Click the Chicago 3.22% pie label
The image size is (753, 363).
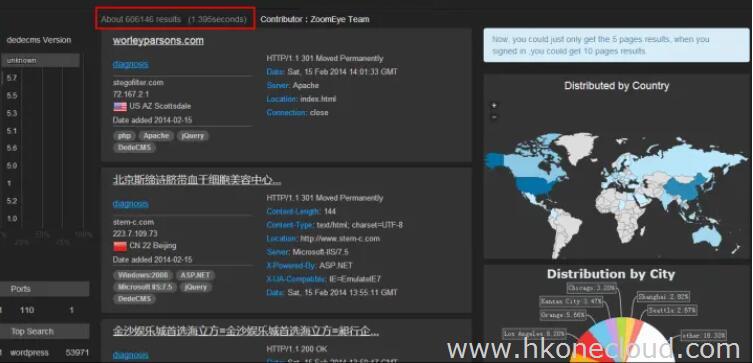(x=591, y=288)
